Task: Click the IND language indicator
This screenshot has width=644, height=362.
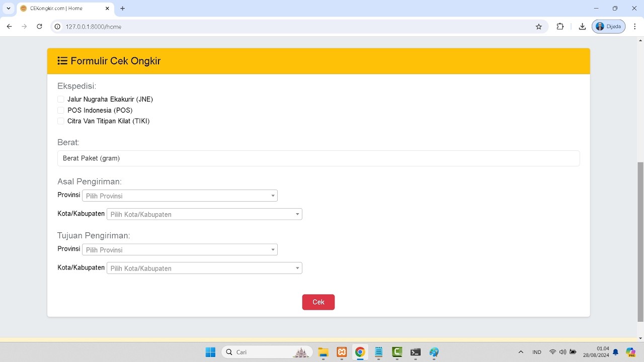Action: (537, 352)
